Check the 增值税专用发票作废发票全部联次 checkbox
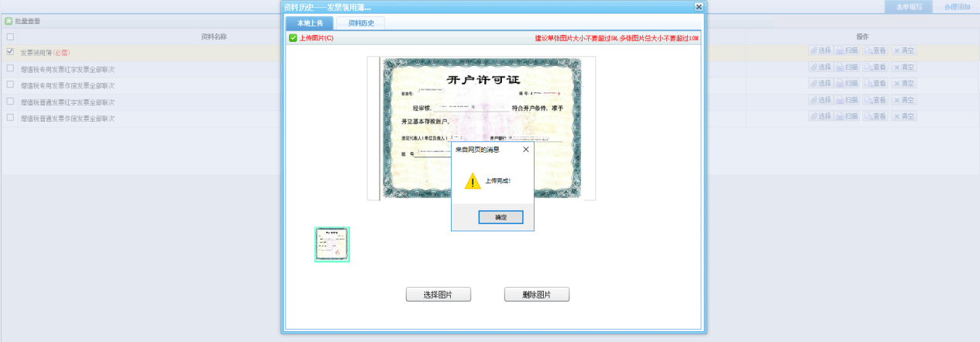The height and width of the screenshot is (342, 980). 10,85
